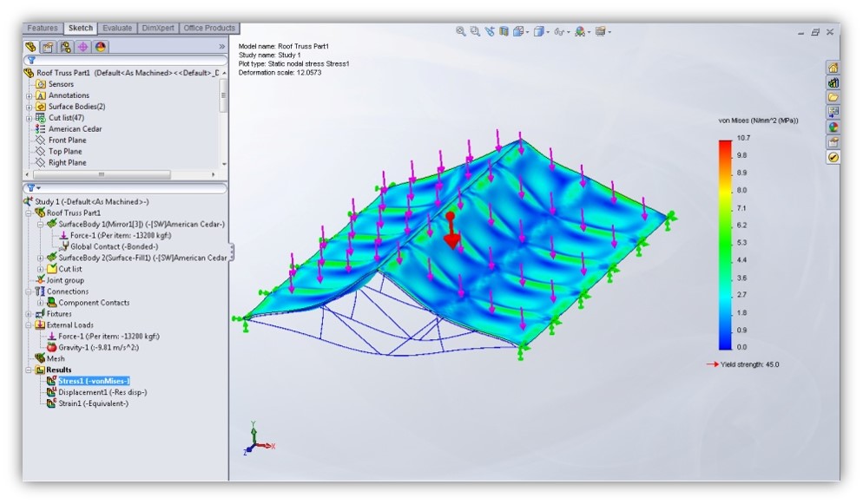Image resolution: width=863 pixels, height=504 pixels.
Task: Switch to the Features tab
Action: [43, 28]
